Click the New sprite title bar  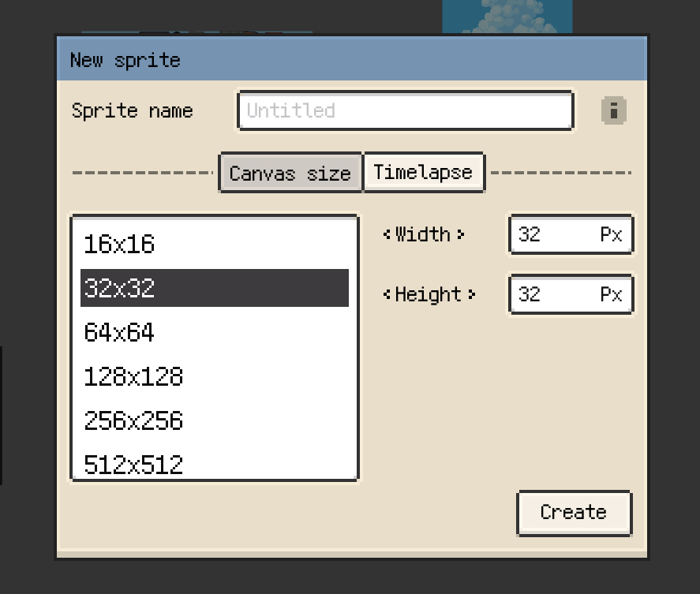tap(352, 60)
